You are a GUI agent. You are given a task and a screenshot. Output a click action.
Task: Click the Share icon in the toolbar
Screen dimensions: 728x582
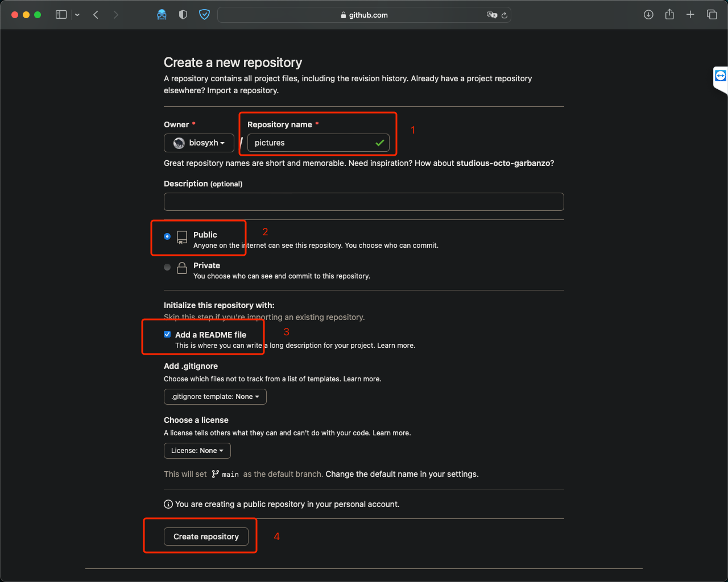click(669, 14)
